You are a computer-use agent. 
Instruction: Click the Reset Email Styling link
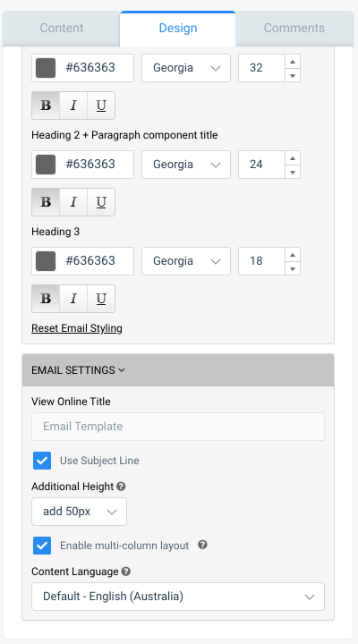(77, 328)
